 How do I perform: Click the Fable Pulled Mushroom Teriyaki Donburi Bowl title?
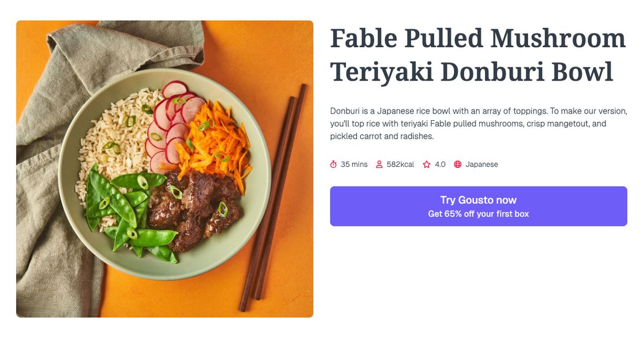tap(477, 54)
